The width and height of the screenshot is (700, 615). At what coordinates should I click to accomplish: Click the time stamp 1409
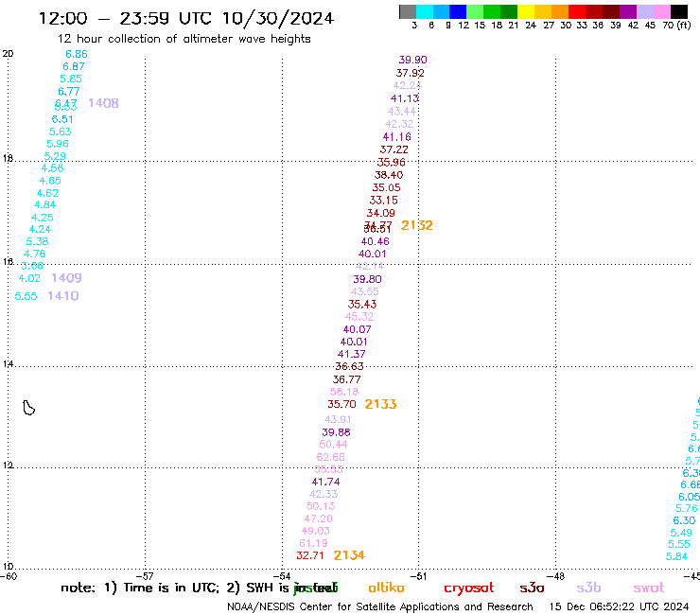66,278
